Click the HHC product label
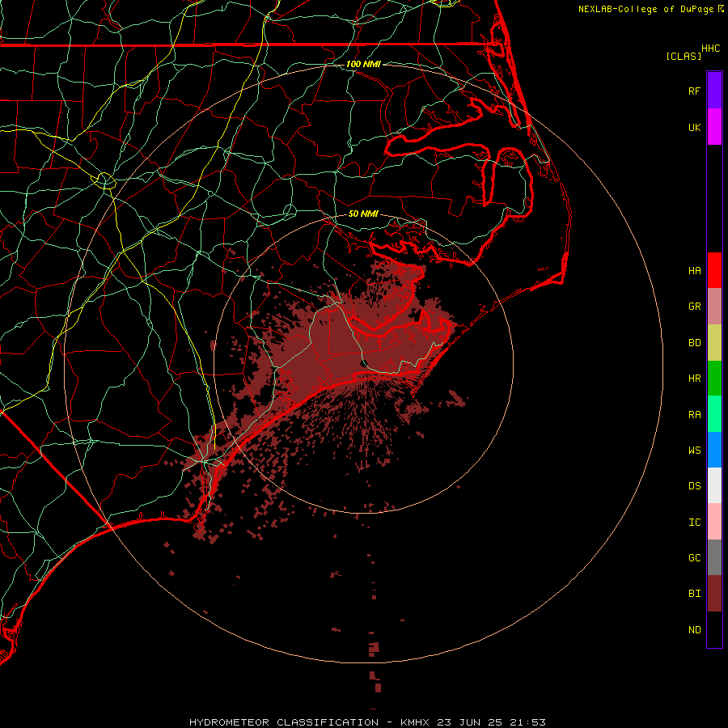Screen dimensions: 728x728 [x=710, y=49]
